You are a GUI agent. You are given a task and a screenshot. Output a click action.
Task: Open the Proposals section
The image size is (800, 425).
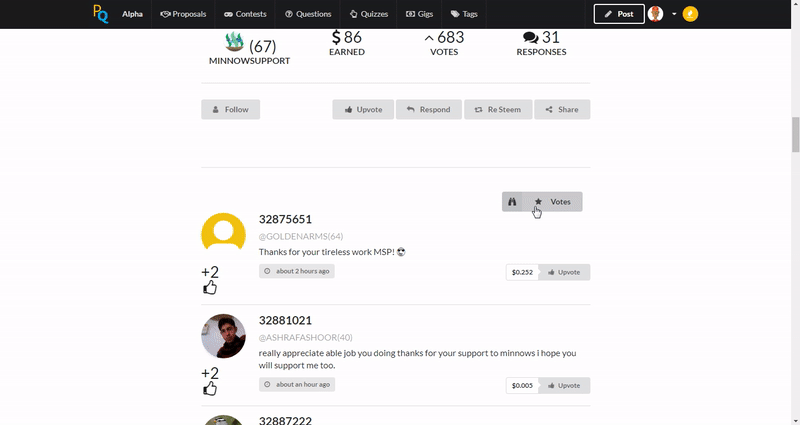(x=183, y=14)
